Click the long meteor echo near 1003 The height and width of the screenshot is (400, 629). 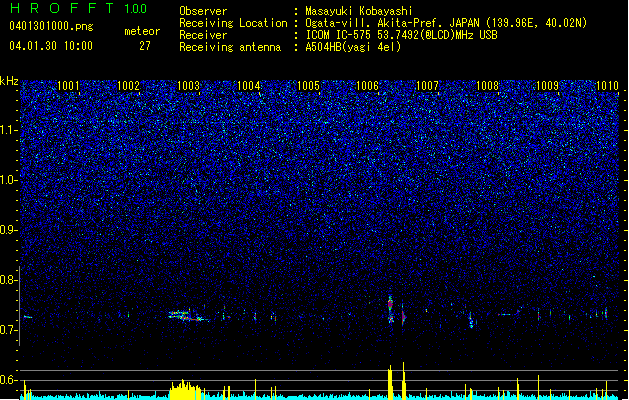point(188,316)
